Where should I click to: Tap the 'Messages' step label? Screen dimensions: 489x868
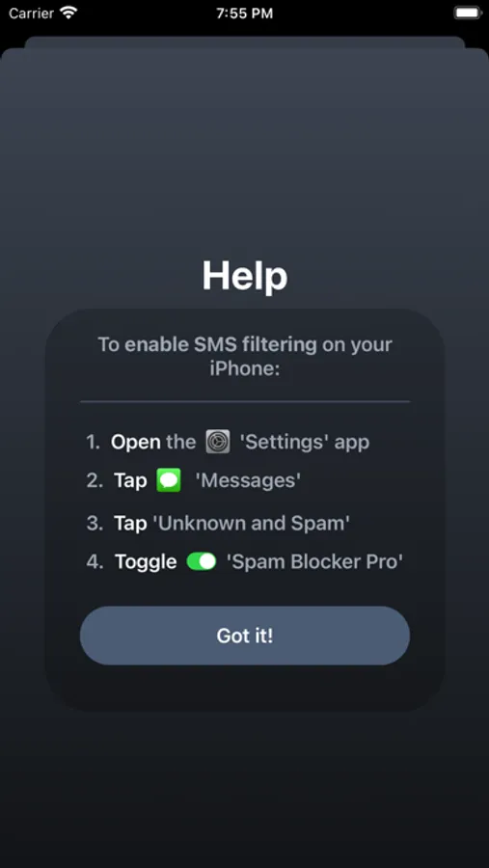[x=248, y=480]
